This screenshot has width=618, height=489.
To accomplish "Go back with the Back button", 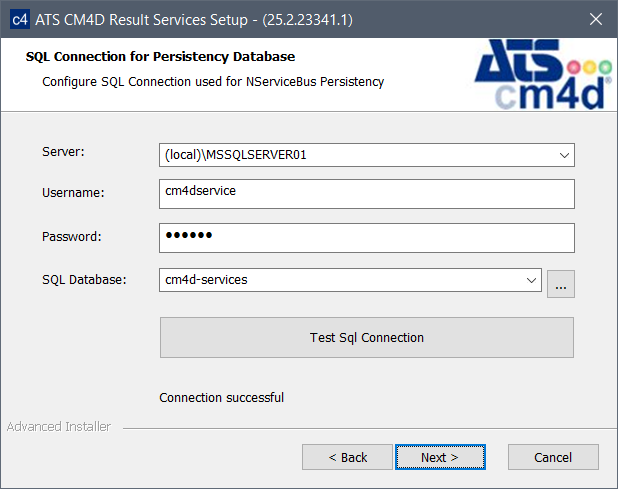I will tap(348, 457).
